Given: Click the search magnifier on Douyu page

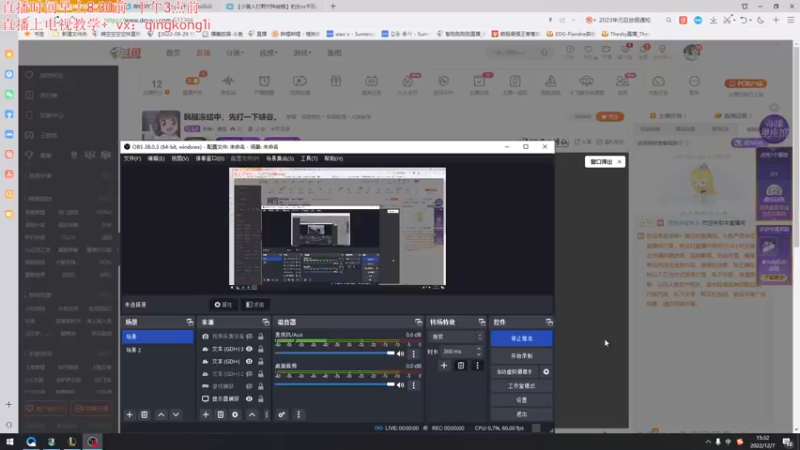Looking at the screenshot, I should pos(544,53).
